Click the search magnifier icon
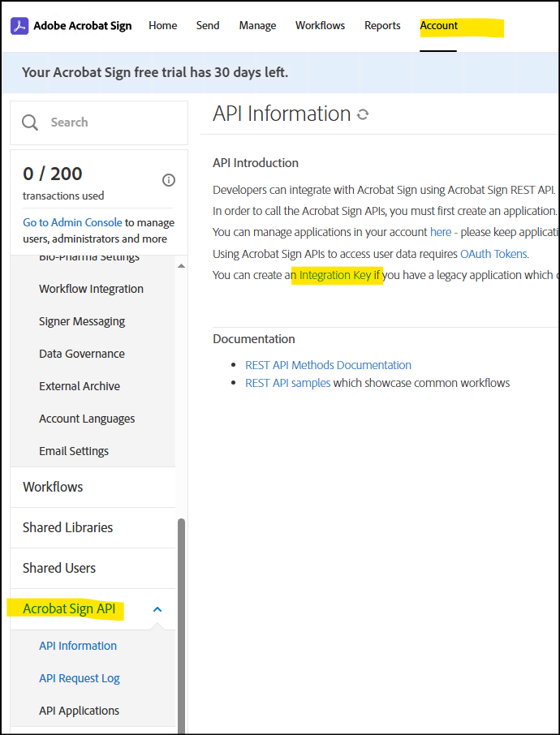560x735 pixels. [x=30, y=122]
